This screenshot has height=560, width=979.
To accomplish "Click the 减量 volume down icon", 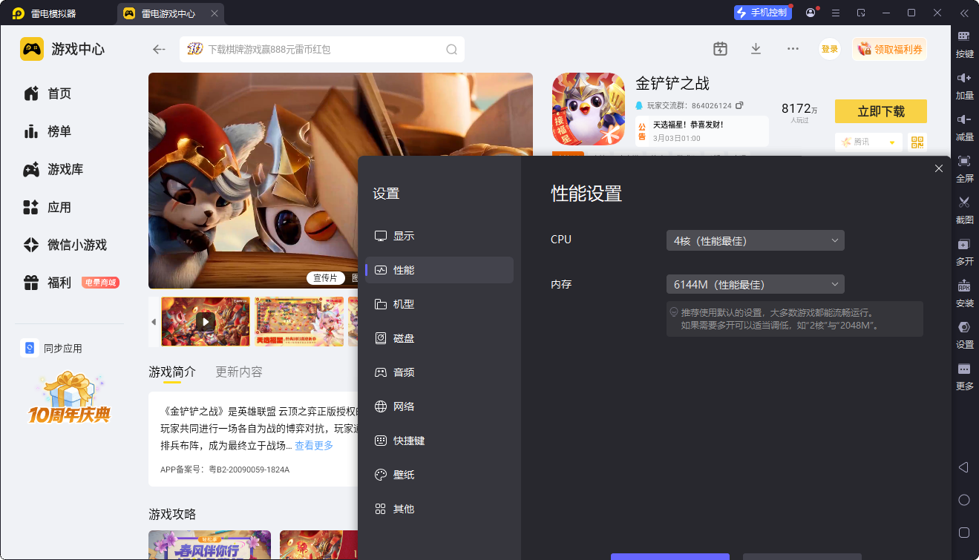I will [964, 119].
